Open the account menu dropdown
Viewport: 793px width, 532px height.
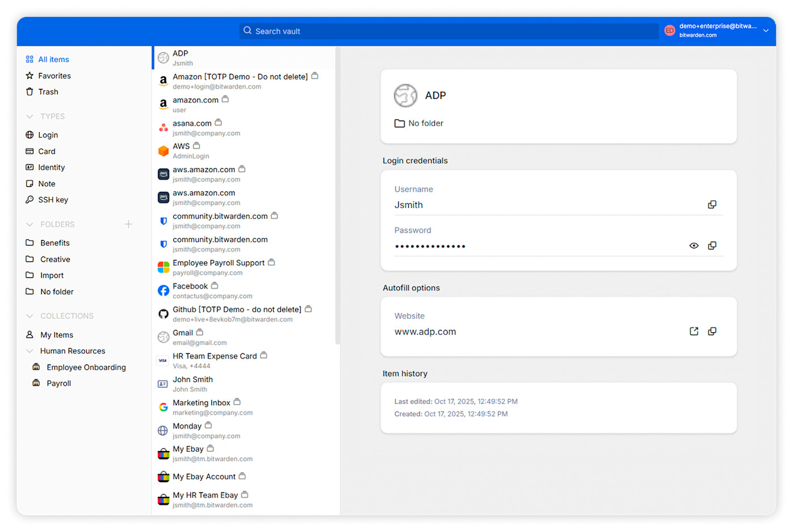pyautogui.click(x=766, y=31)
